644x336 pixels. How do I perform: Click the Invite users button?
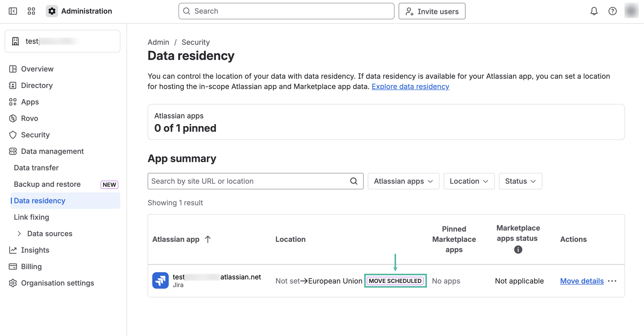tap(432, 11)
